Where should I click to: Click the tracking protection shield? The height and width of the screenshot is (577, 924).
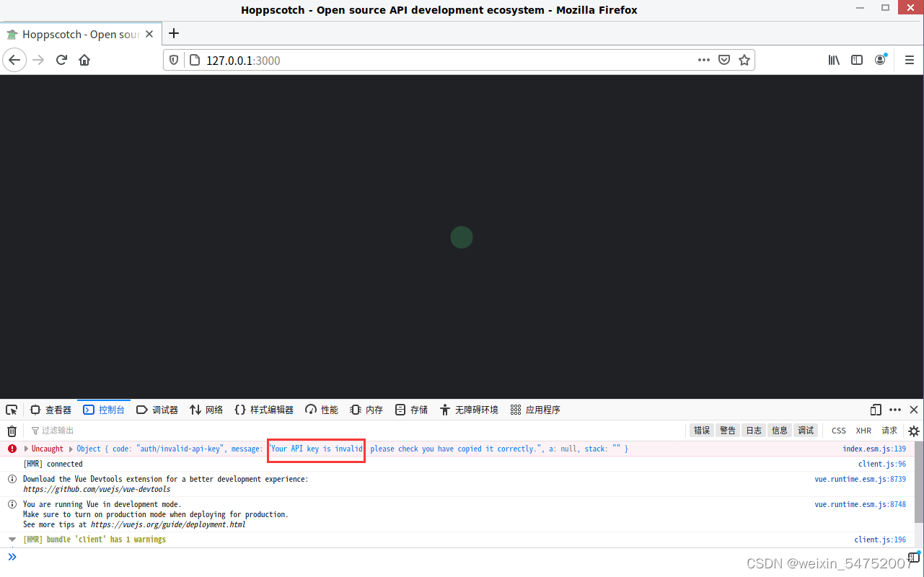pos(173,60)
